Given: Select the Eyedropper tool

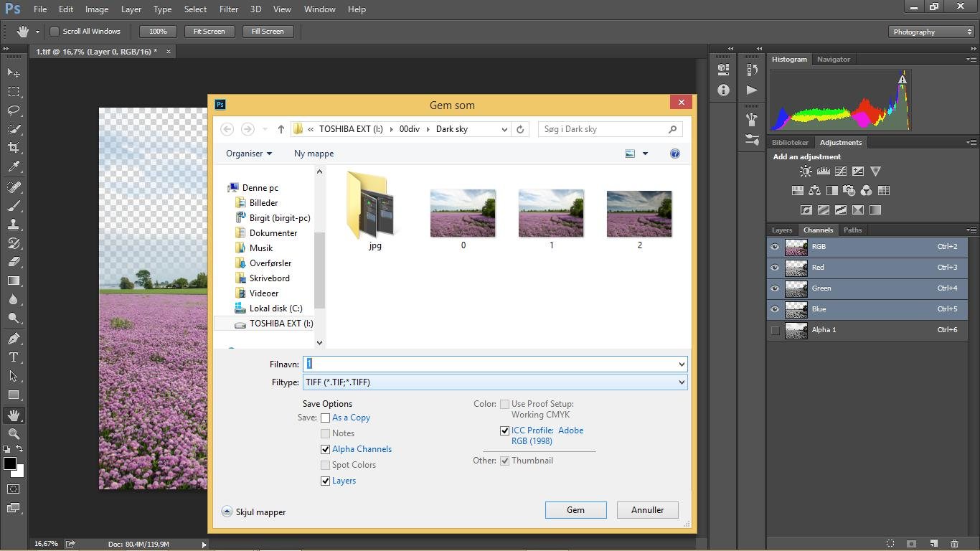Looking at the screenshot, I should [14, 166].
